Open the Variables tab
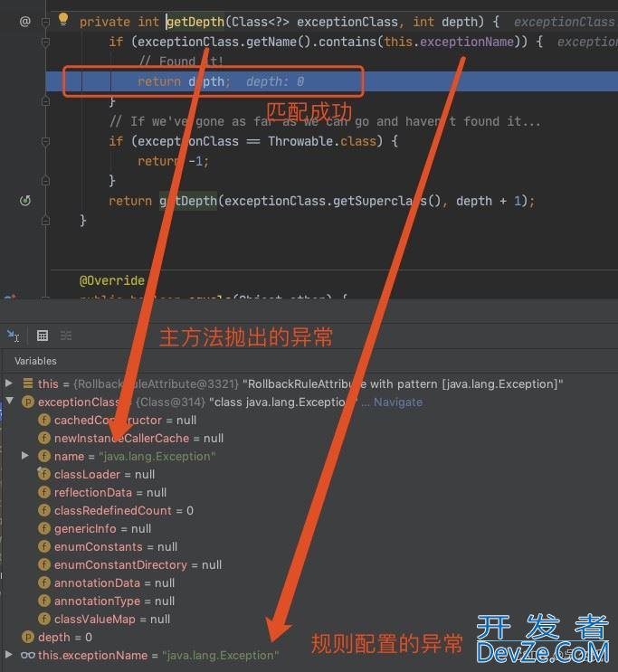The image size is (618, 672). (x=35, y=360)
